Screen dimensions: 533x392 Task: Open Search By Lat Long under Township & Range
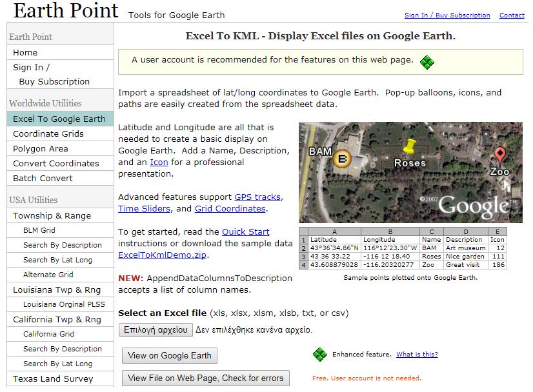(x=60, y=260)
